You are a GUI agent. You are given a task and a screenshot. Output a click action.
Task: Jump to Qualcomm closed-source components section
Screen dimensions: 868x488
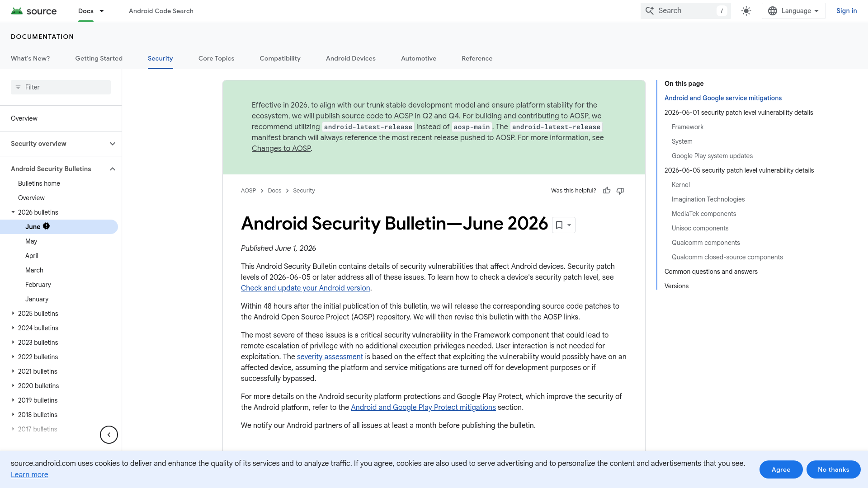point(727,257)
